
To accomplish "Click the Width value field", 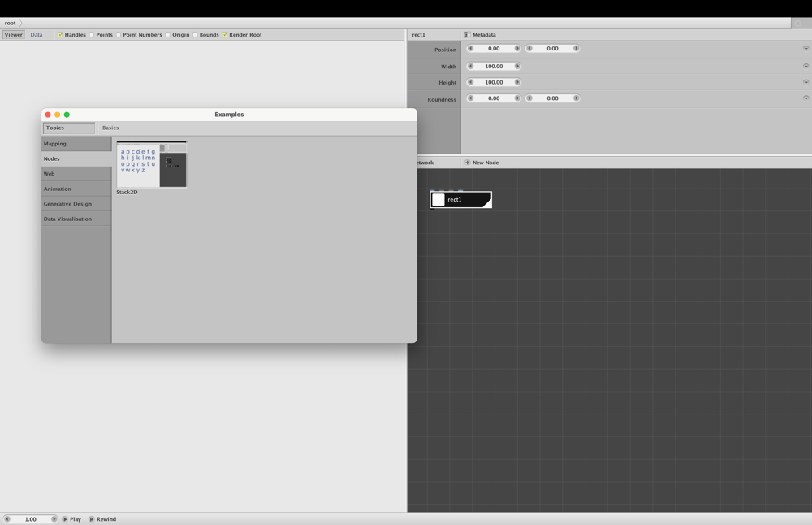I will pyautogui.click(x=494, y=67).
